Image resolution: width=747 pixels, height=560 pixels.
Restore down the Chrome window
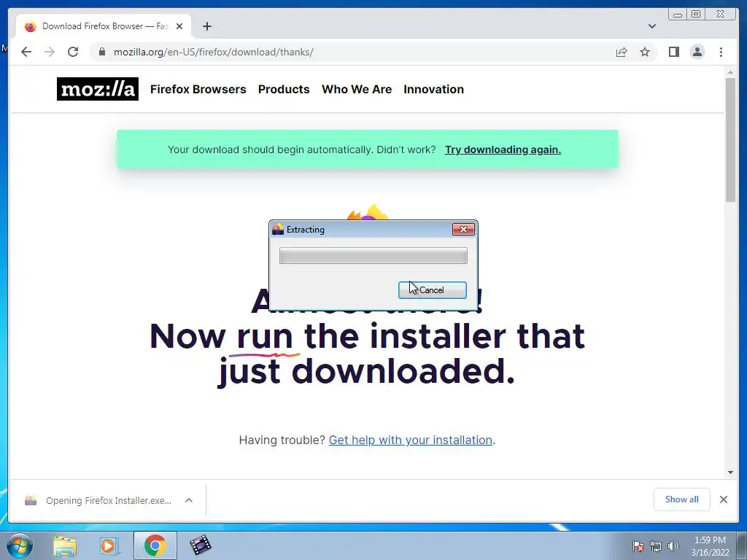coord(696,15)
